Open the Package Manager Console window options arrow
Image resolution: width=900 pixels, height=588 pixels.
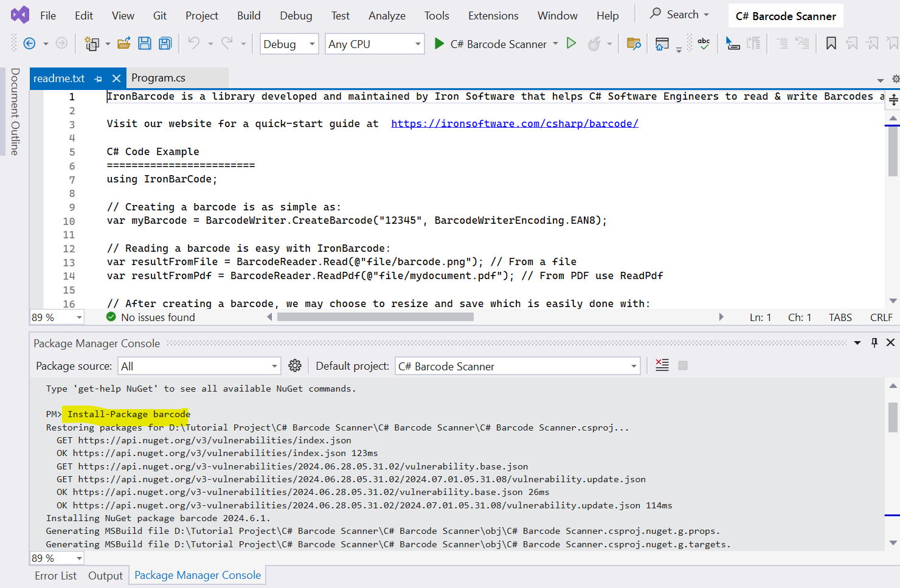click(857, 343)
